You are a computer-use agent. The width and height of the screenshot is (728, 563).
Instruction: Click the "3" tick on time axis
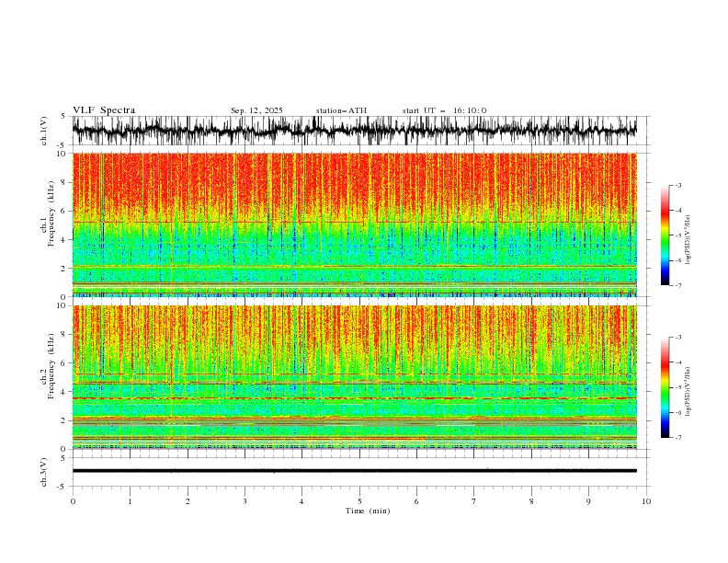(245, 501)
